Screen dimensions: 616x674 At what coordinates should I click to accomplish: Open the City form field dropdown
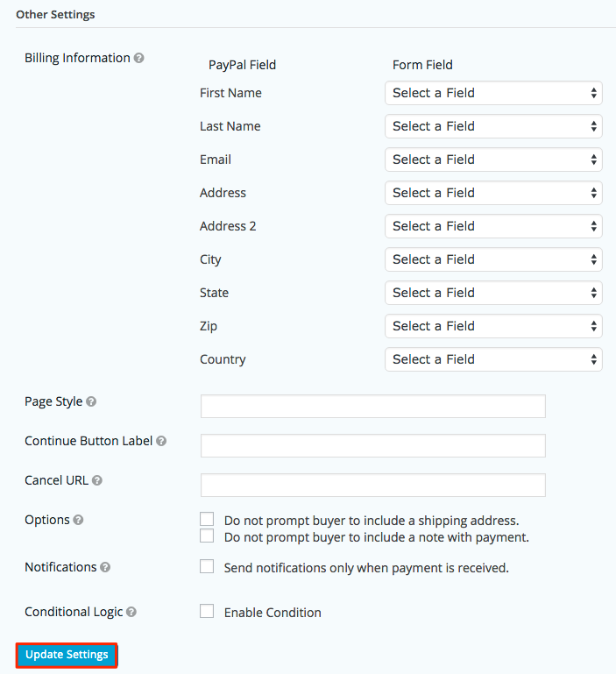[493, 259]
